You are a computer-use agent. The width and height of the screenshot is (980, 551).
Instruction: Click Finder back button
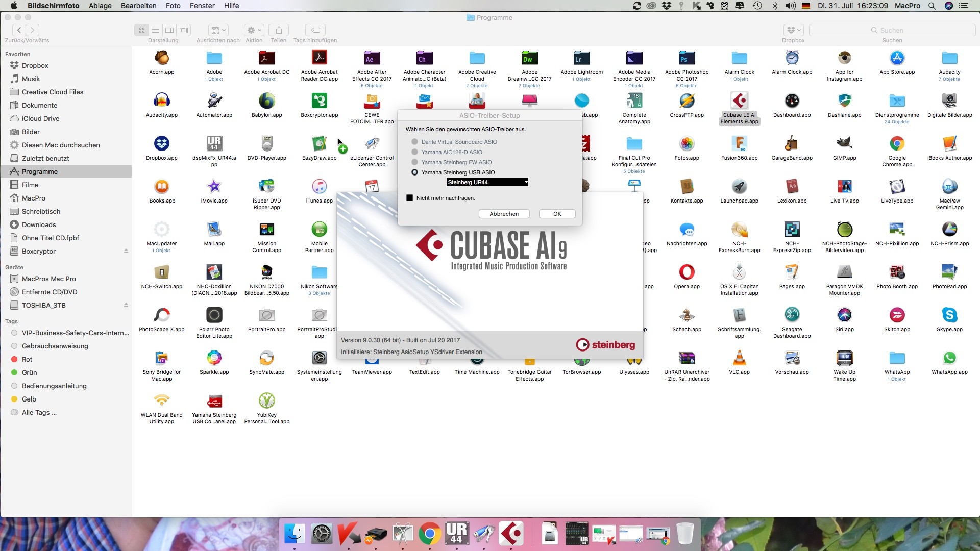[x=19, y=30]
